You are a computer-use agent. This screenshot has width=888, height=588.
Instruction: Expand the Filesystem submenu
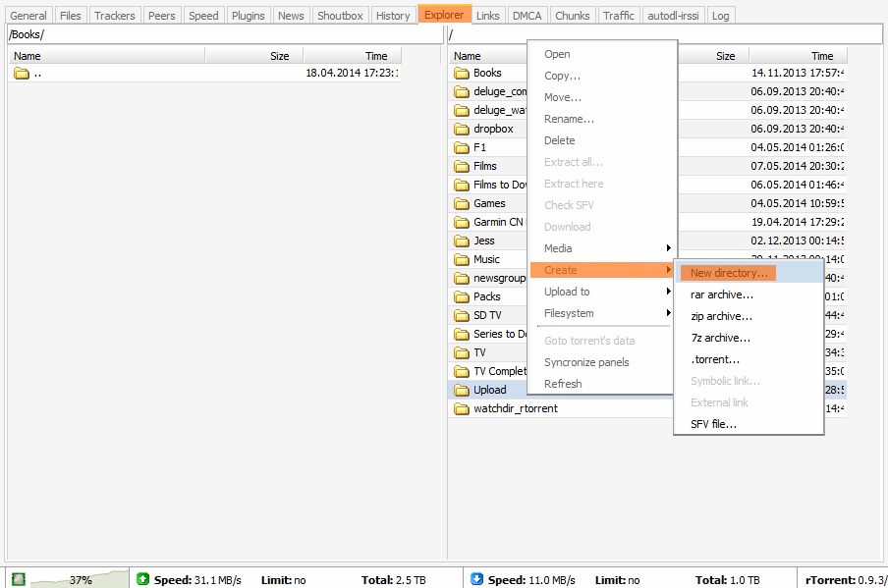tap(601, 313)
